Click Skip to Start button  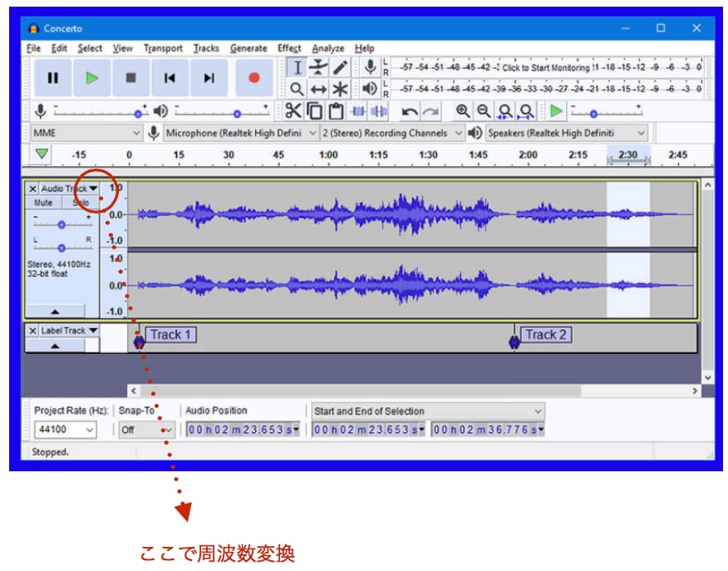tap(170, 78)
